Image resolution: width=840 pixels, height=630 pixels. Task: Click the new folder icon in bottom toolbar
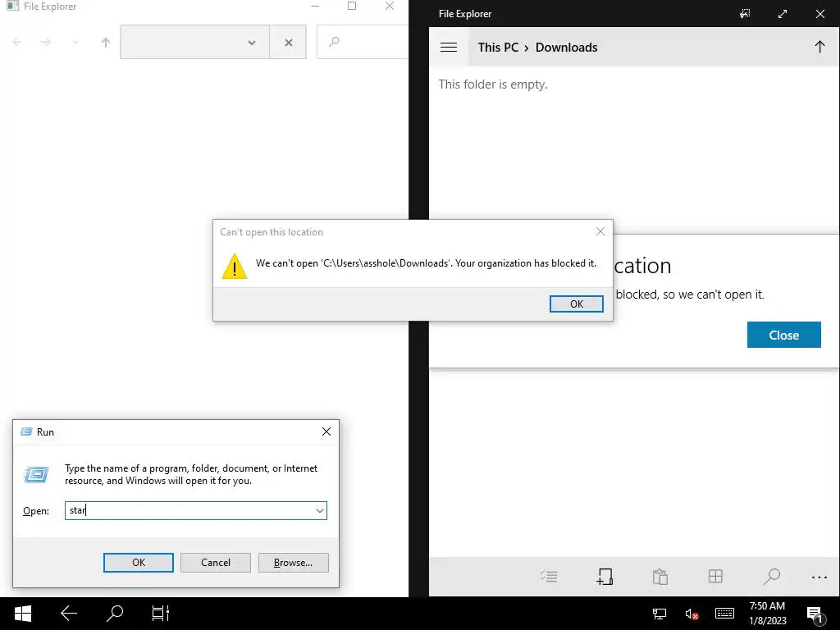[x=605, y=577]
